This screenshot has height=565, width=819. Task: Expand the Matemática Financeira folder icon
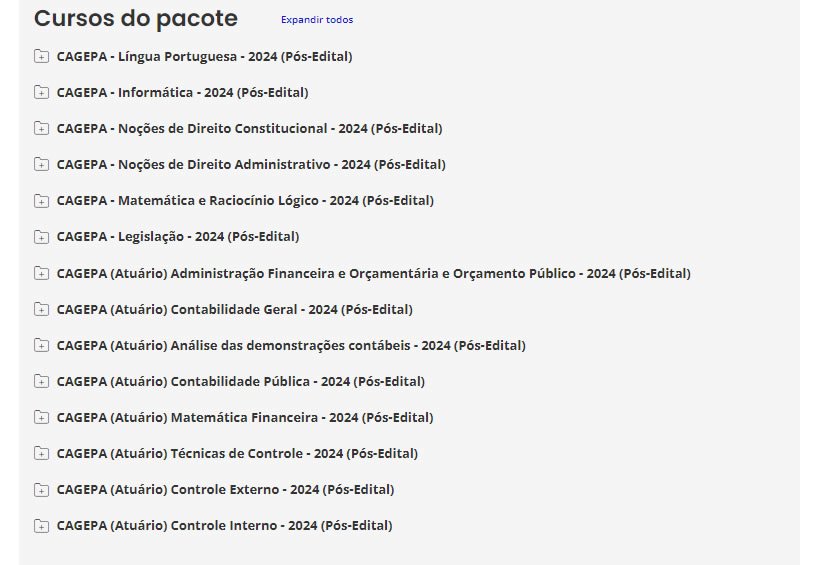tap(41, 418)
